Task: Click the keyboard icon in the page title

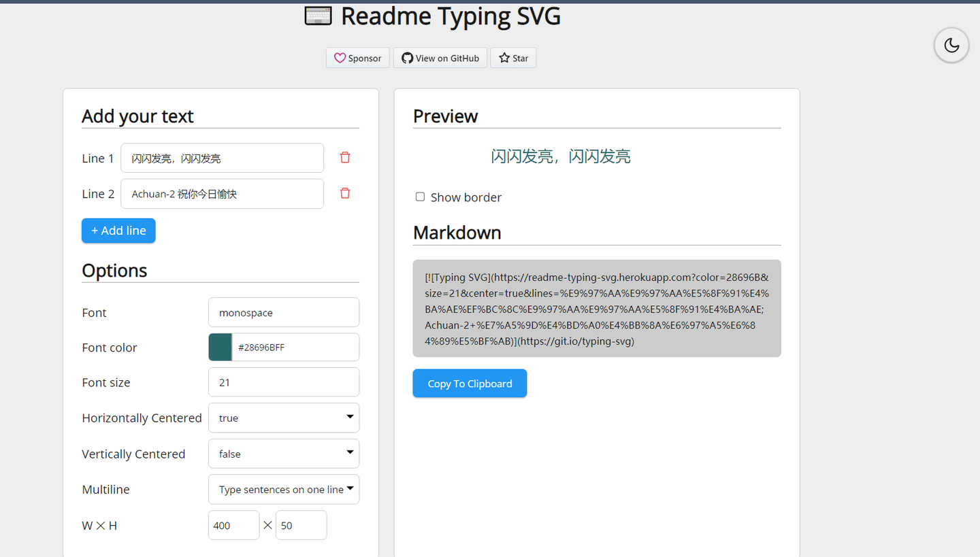Action: point(317,16)
